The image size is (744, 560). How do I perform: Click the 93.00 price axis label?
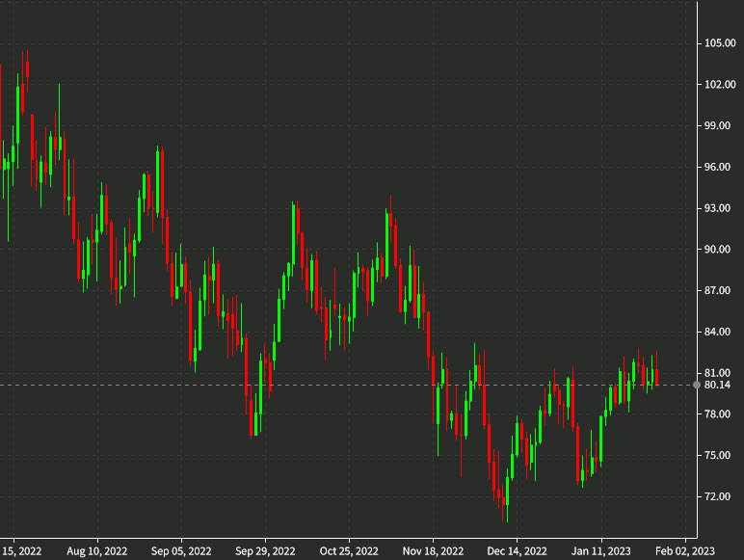pyautogui.click(x=717, y=208)
